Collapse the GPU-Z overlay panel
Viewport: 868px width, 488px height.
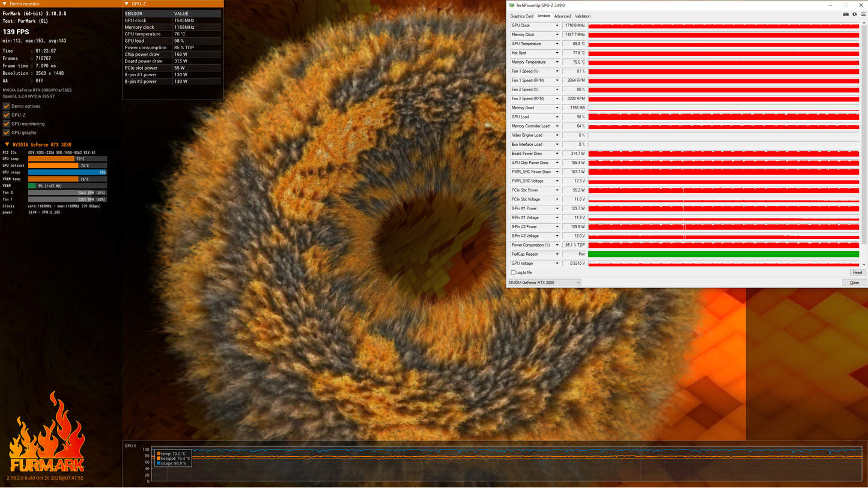click(127, 4)
